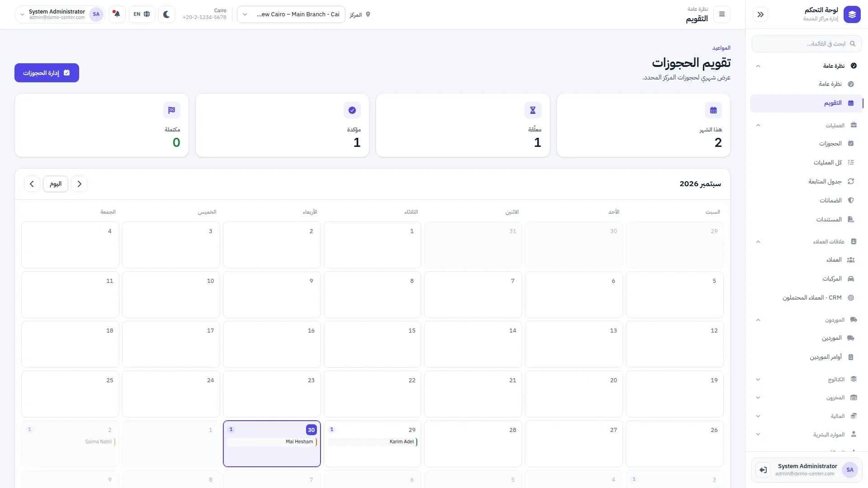Image resolution: width=868 pixels, height=488 pixels.
Task: Collapse the sidebar with the double-chevron icon
Action: tap(760, 14)
